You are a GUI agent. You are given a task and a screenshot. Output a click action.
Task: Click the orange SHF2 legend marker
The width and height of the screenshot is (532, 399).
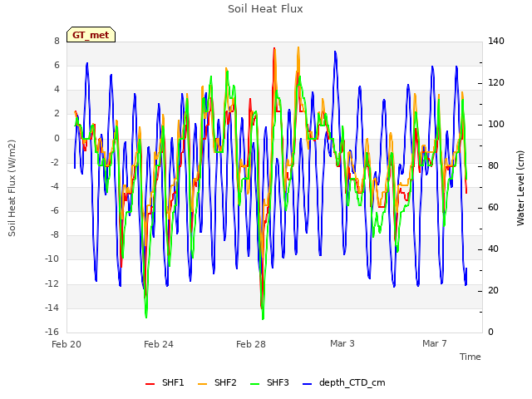(x=202, y=384)
